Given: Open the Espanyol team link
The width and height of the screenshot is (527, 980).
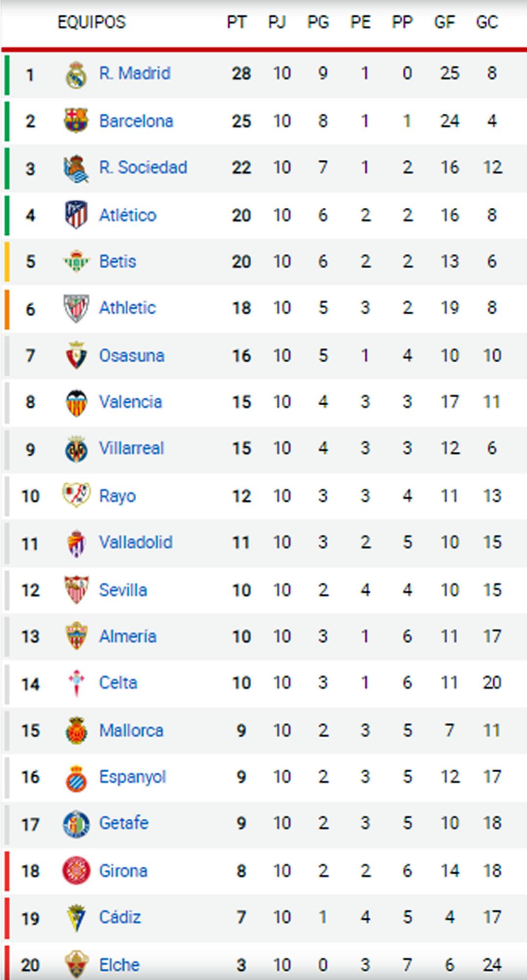Looking at the screenshot, I should (132, 777).
